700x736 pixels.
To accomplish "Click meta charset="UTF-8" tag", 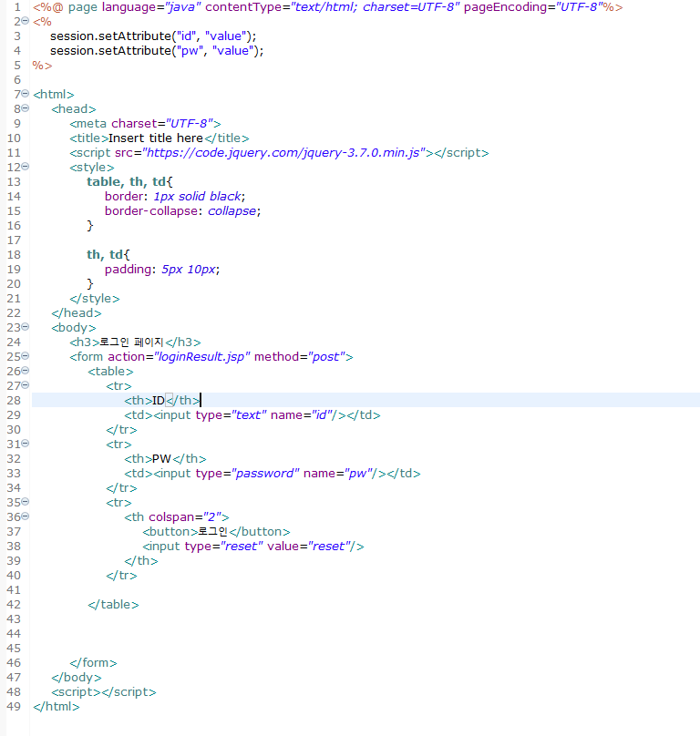I will 145,124.
